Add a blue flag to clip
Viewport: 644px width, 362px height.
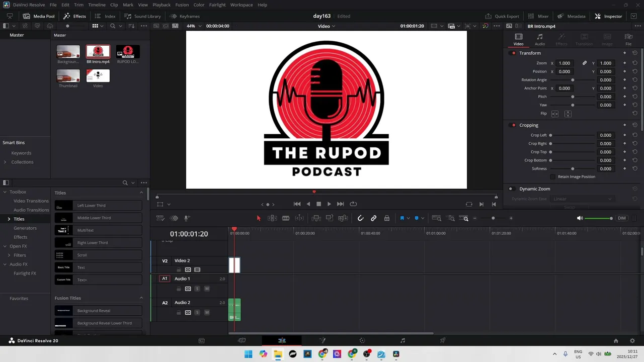coord(402,218)
